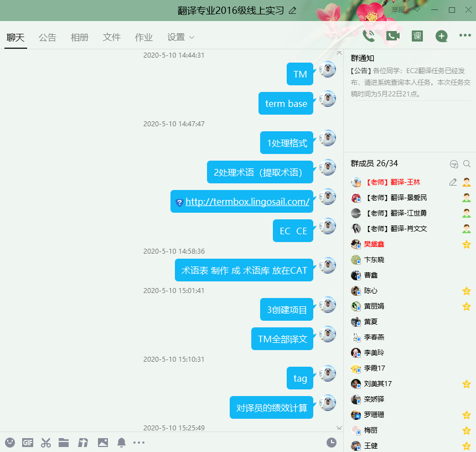Expand the 举报 dropdown arrow in title bar
The image size is (476, 452).
tap(417, 10)
